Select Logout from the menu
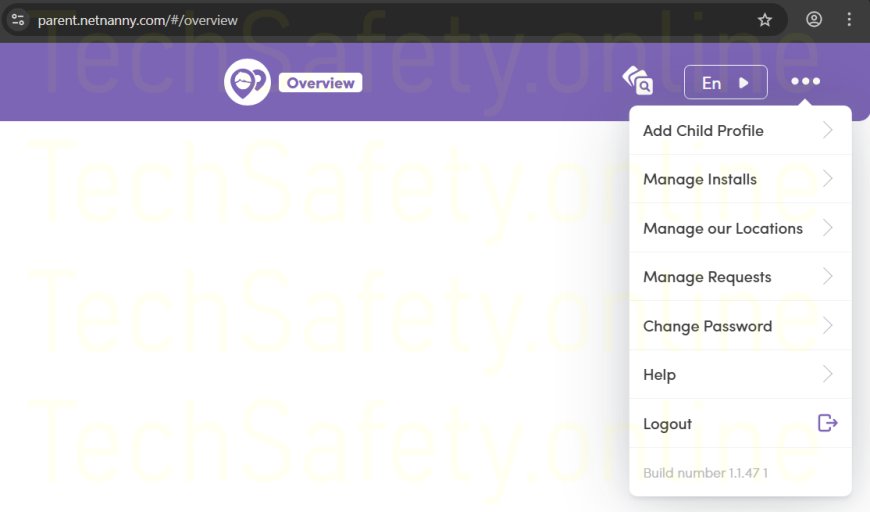 click(x=668, y=424)
